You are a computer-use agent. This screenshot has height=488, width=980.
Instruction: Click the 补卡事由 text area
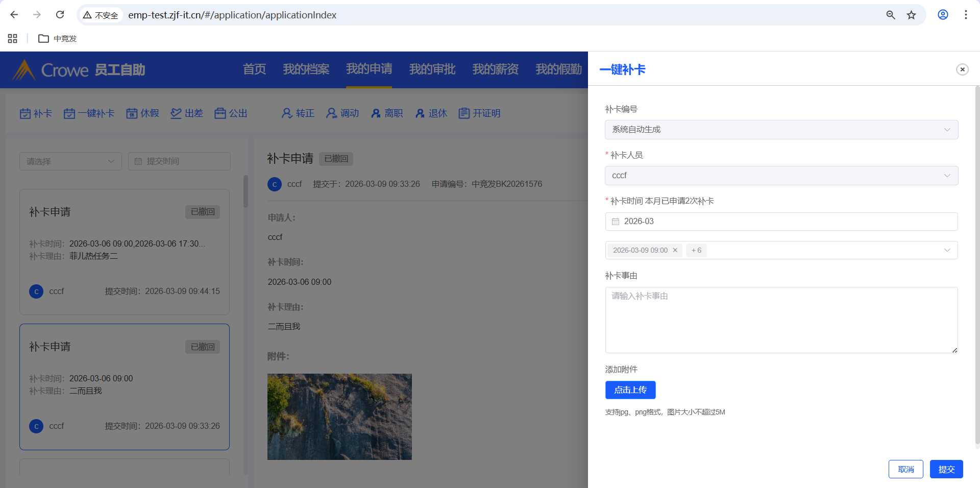tap(781, 320)
